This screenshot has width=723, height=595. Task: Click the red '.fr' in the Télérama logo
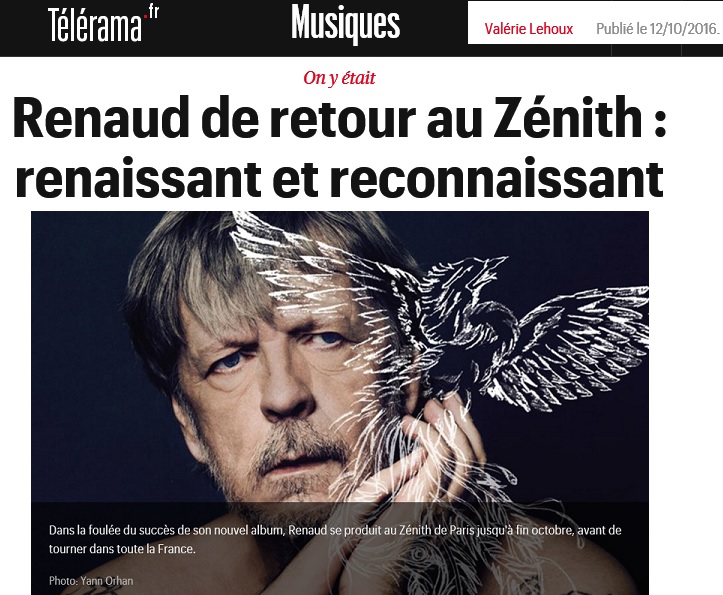[x=151, y=13]
